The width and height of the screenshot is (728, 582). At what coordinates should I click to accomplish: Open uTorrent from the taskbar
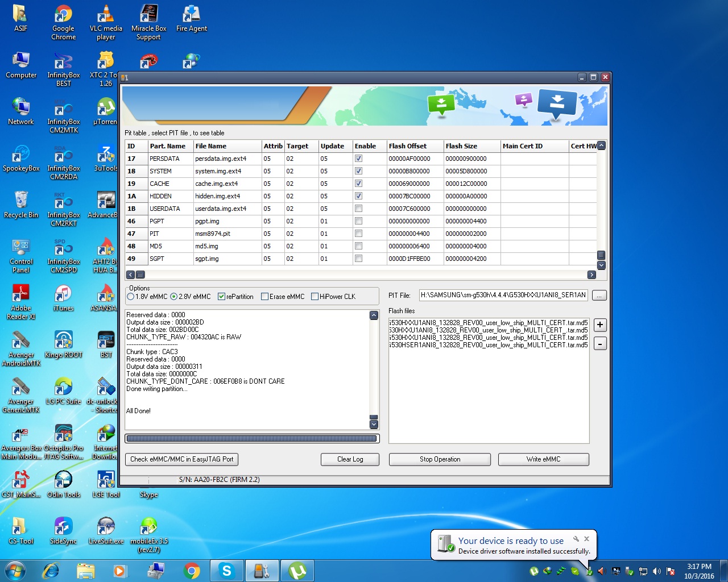click(297, 571)
